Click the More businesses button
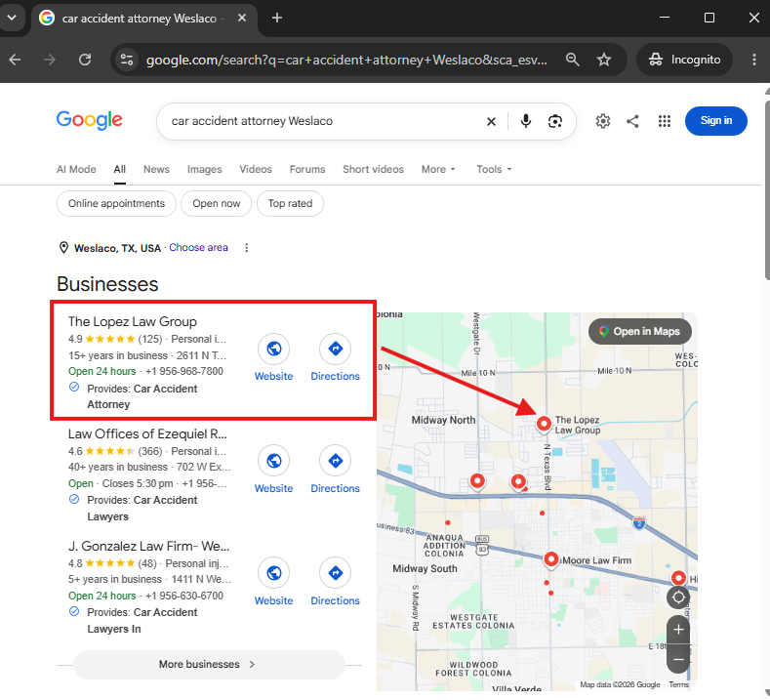Viewport: 770px width, 700px height. pyautogui.click(x=209, y=665)
